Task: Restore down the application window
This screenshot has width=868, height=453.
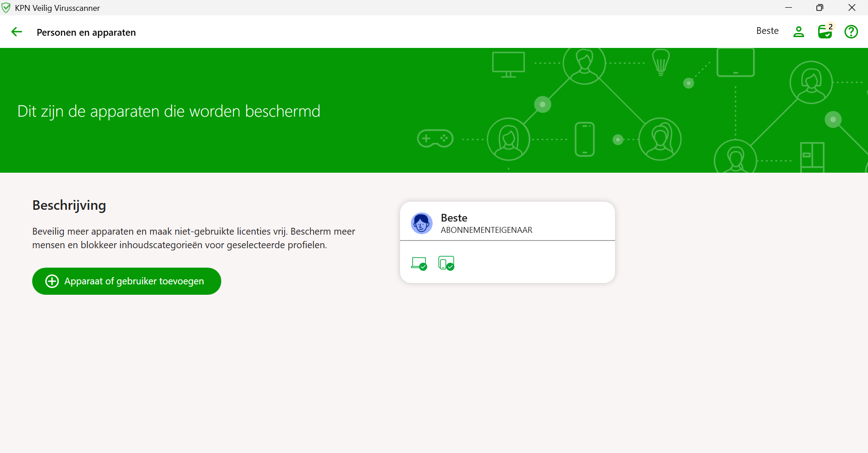Action: click(x=820, y=8)
